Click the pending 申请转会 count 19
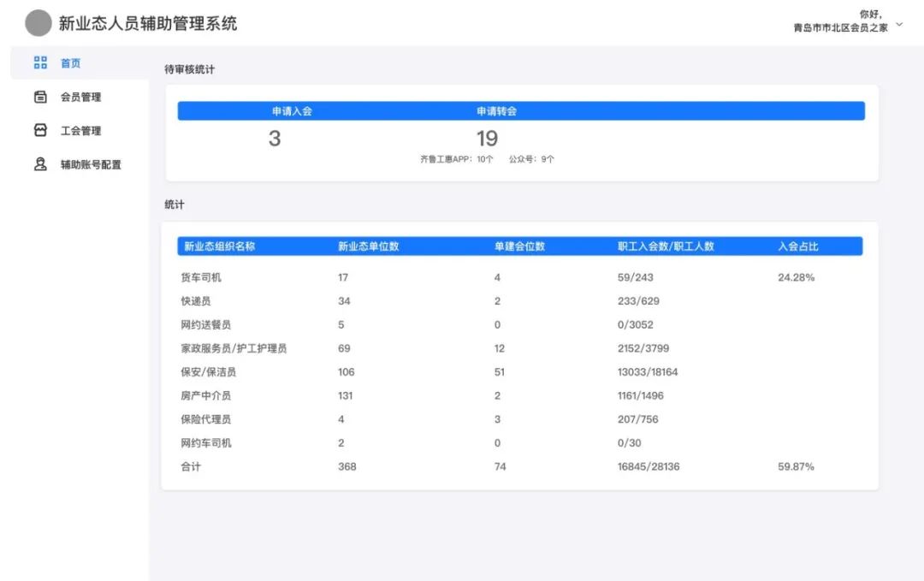Image resolution: width=924 pixels, height=581 pixels. tap(487, 139)
